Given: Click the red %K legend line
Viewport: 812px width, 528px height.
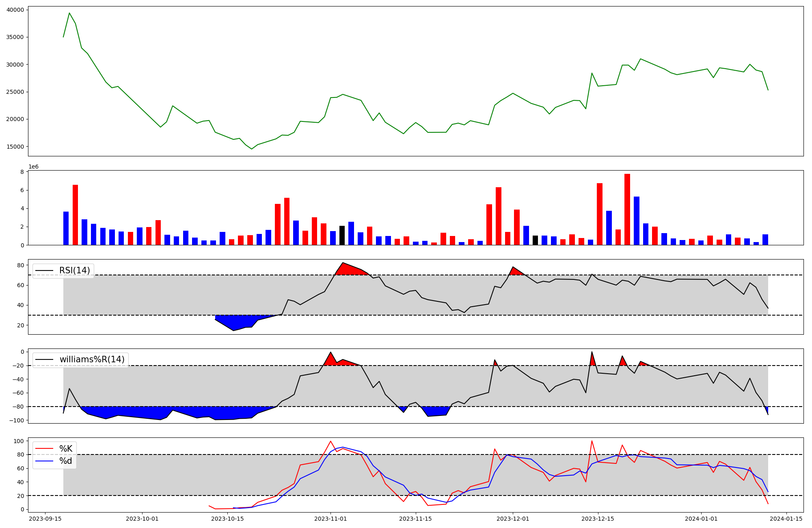Looking at the screenshot, I should pos(45,449).
